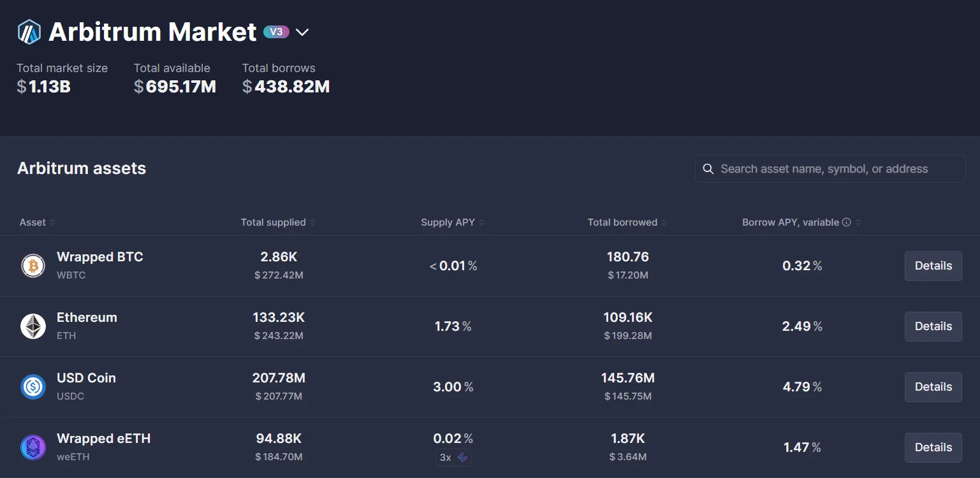The width and height of the screenshot is (980, 478).
Task: Click the Arbitrum network logo icon
Action: click(29, 32)
